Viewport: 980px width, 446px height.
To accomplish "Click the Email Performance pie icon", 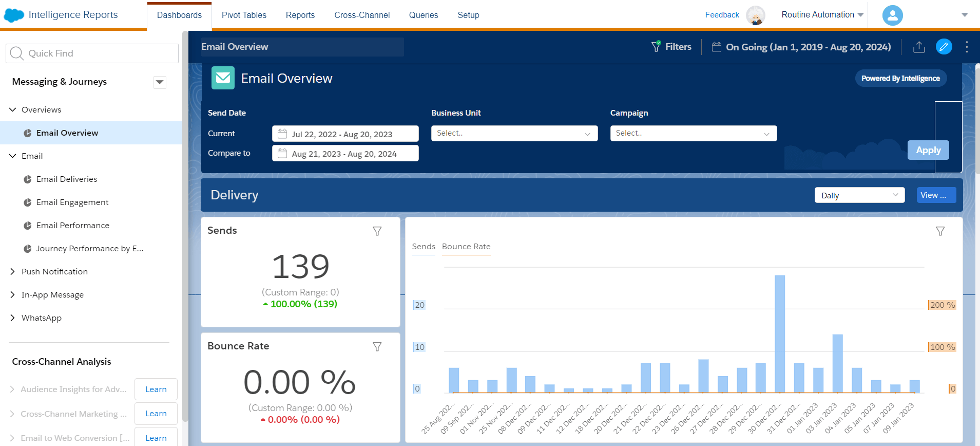I will click(28, 226).
